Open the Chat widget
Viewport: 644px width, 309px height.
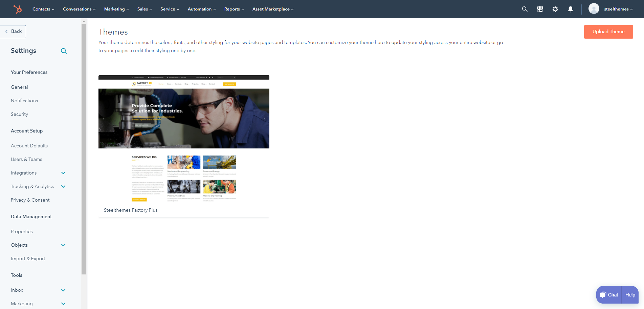(609, 295)
